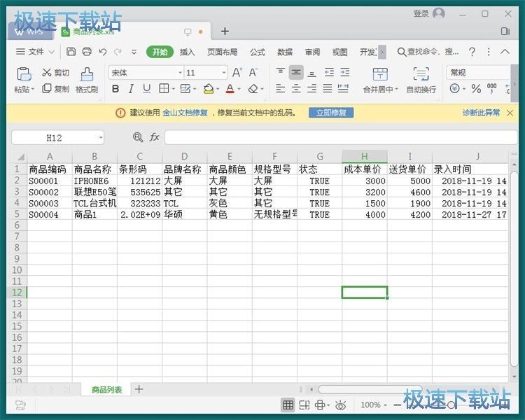Open the 审阅 Review tab

[x=312, y=52]
